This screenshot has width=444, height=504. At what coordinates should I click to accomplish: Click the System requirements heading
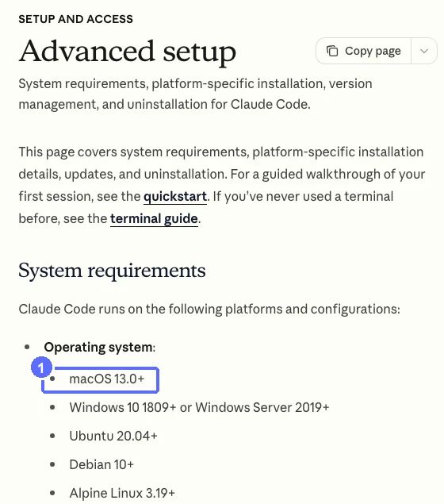pos(112,271)
